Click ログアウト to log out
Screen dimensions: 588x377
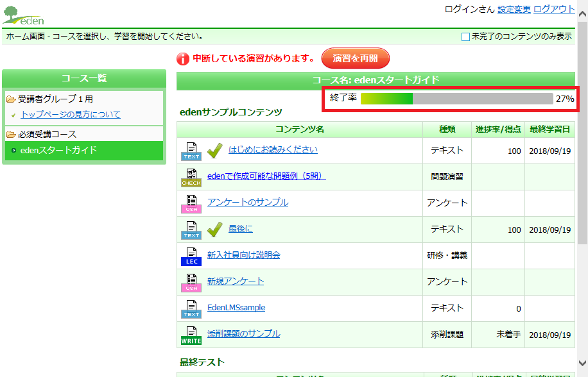(554, 10)
